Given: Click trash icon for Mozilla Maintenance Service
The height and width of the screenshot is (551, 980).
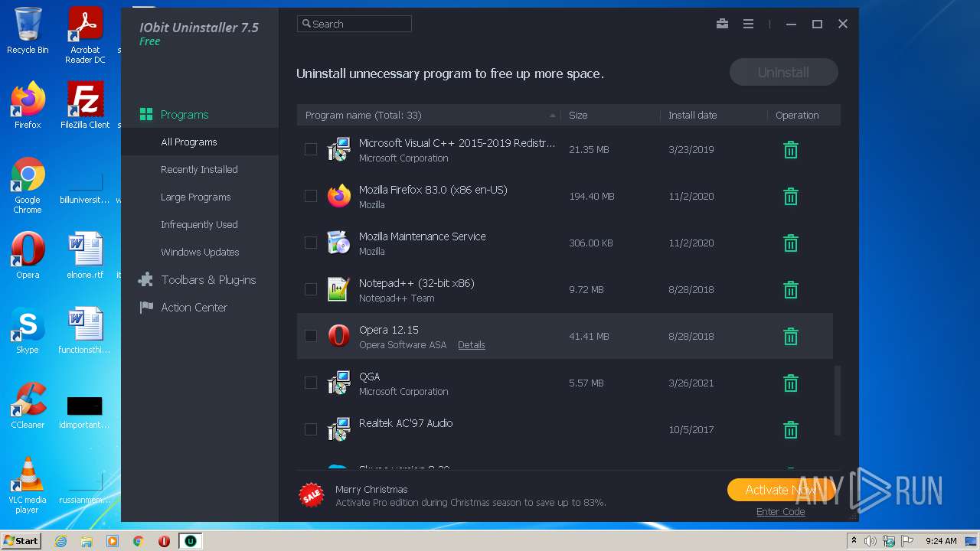Looking at the screenshot, I should 791,243.
